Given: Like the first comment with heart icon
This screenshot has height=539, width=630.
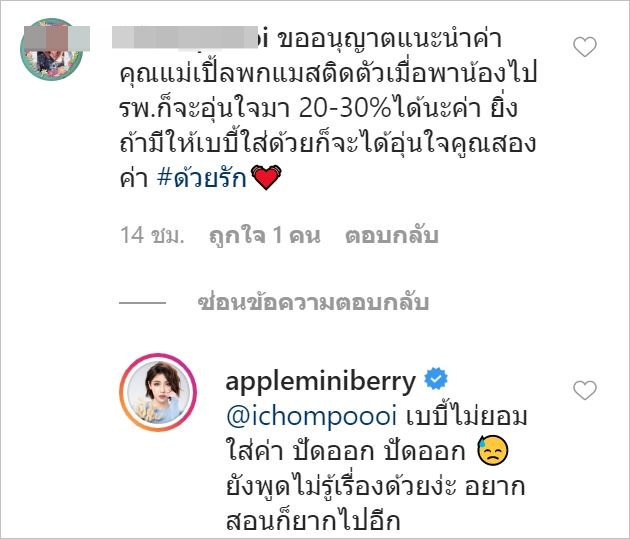Looking at the screenshot, I should pyautogui.click(x=585, y=47).
